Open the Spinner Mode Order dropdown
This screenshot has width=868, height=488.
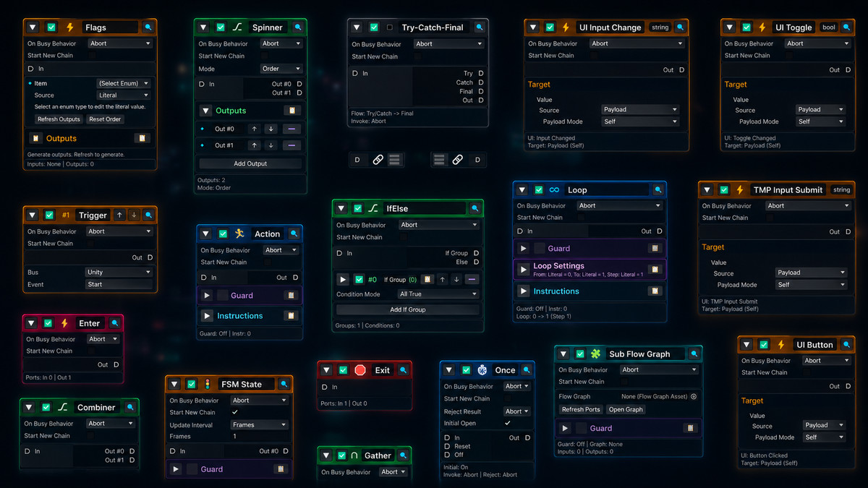pyautogui.click(x=281, y=69)
